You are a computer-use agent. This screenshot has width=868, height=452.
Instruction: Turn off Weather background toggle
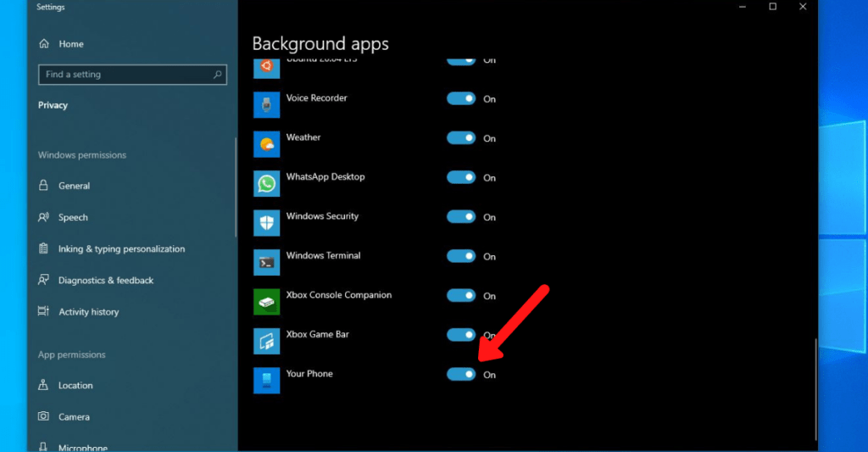tap(461, 138)
